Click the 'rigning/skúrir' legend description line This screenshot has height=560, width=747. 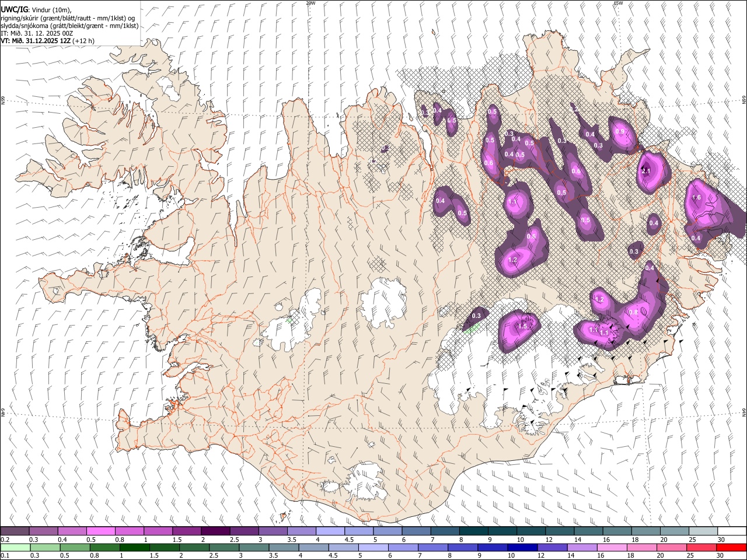68,17
